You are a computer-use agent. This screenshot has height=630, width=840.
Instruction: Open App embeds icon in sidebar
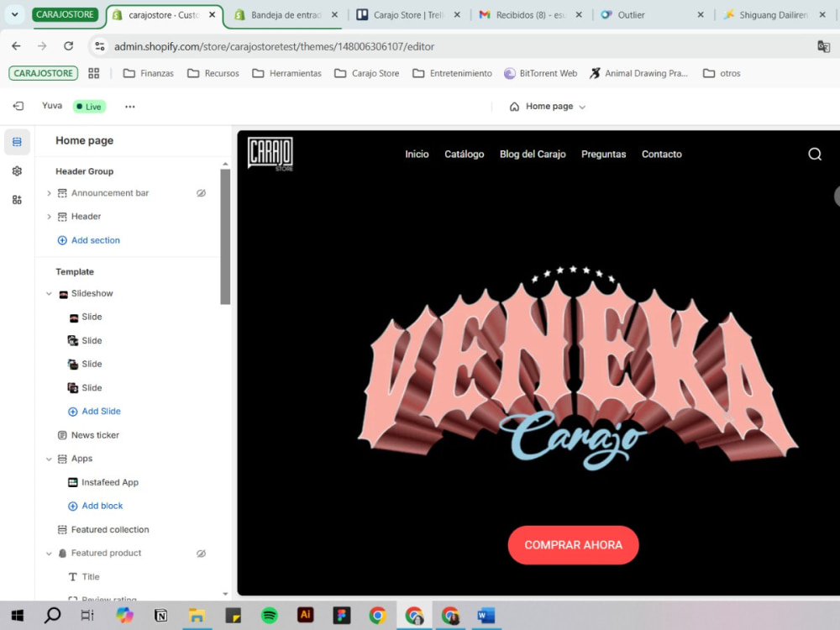pos(17,200)
